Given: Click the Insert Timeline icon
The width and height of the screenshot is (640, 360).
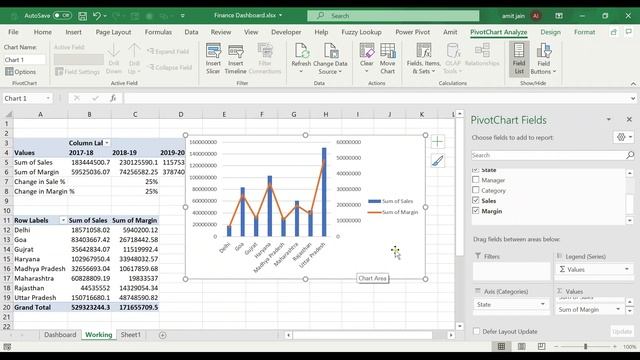Looking at the screenshot, I should tap(236, 59).
